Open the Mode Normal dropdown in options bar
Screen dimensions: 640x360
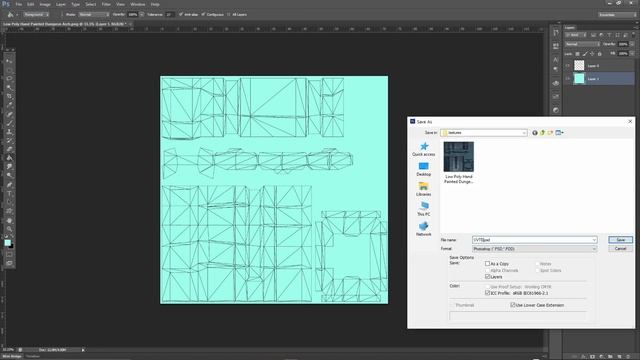(x=93, y=14)
